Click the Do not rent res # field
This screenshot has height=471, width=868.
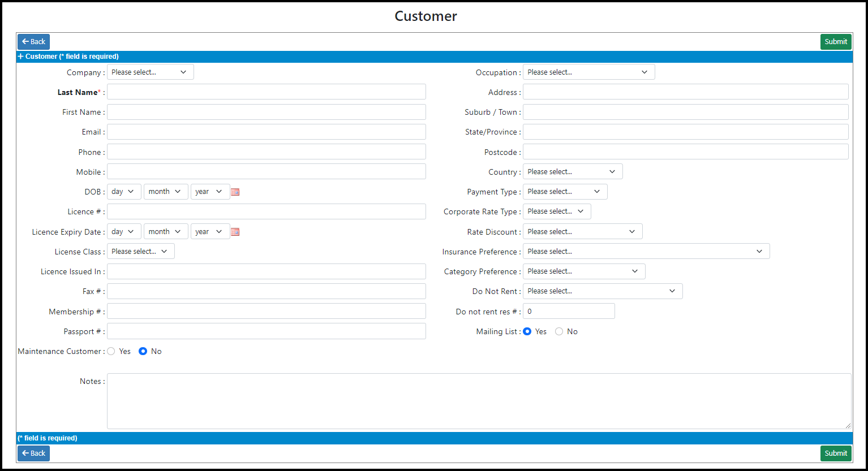(x=569, y=311)
